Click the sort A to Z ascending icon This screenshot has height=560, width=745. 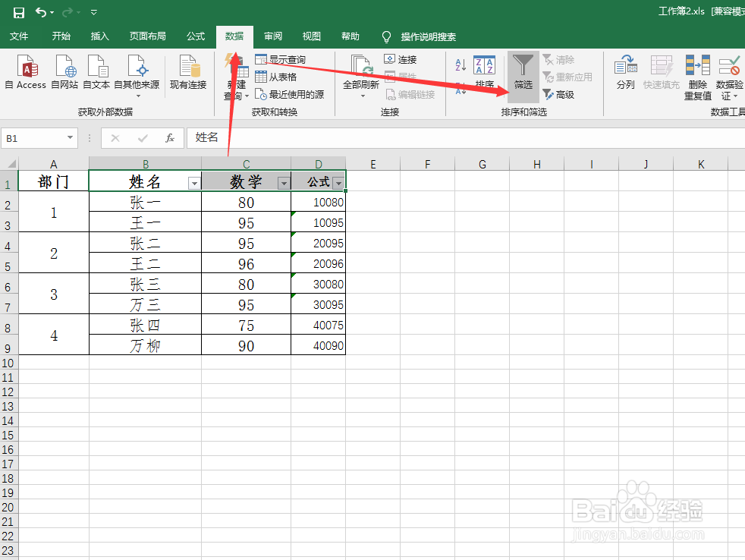[461, 64]
